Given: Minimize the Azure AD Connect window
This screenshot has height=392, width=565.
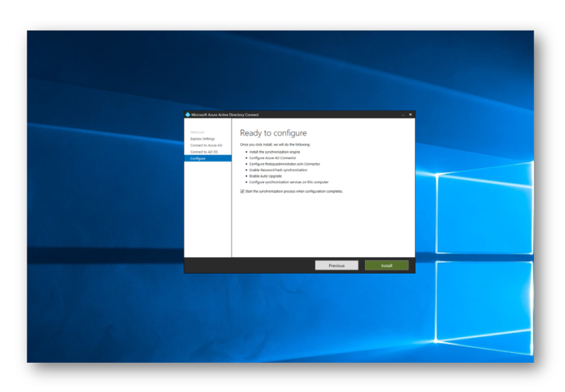Looking at the screenshot, I should pos(403,114).
